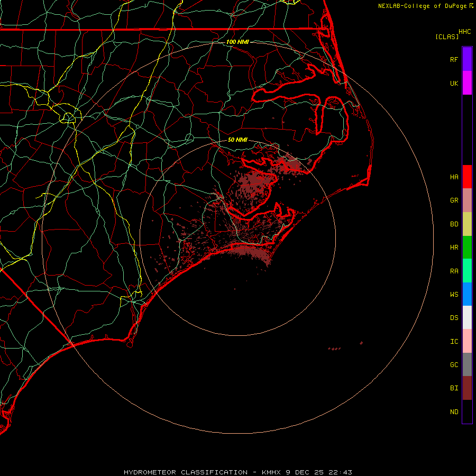This screenshot has height=476, width=476.
Task: Click the HR green legend swatch
Action: [467, 248]
